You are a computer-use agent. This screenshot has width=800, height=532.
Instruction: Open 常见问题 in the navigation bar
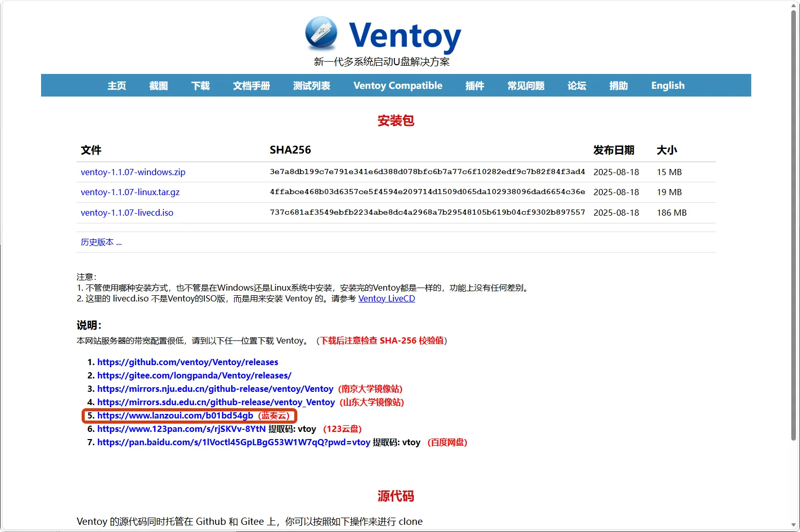point(526,86)
